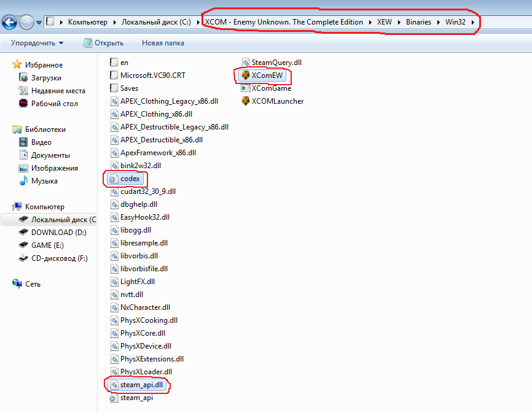
Task: Go to XEW breadcrumb folder
Action: tap(385, 22)
